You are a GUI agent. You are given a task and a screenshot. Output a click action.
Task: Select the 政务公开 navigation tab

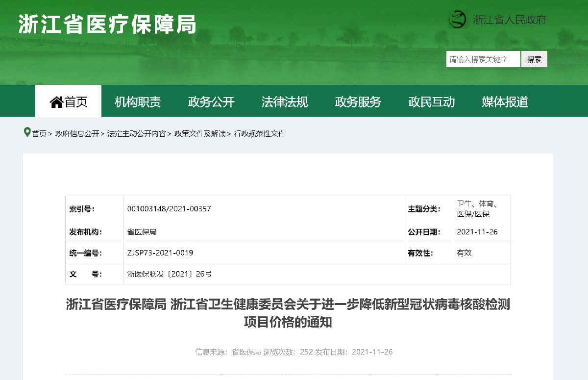(211, 102)
